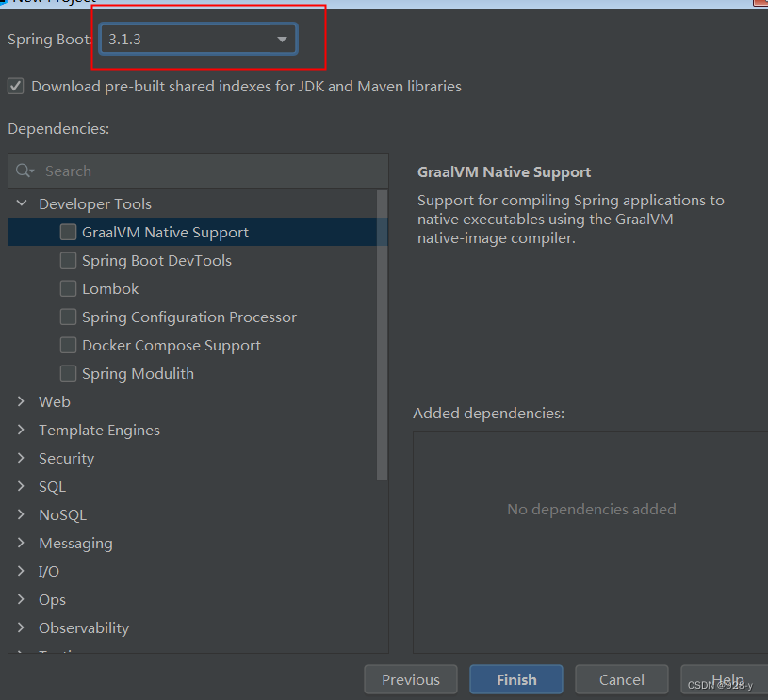Image resolution: width=768 pixels, height=700 pixels.
Task: Expand the Messaging category
Action: (21, 543)
